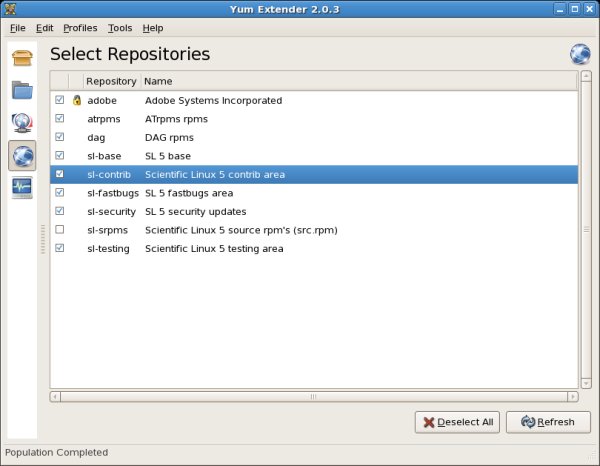600x466 pixels.
Task: Uncheck the adobe repository checkbox
Action: coord(60,100)
